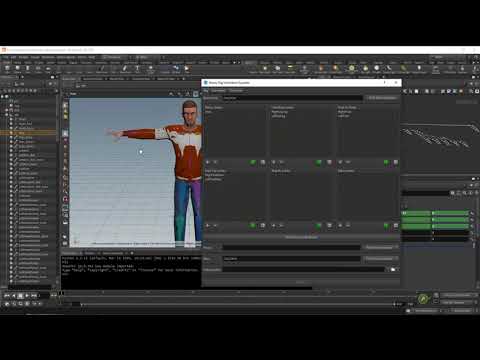Click the first Scene View pane tab
This screenshot has height=360, width=480.
[71, 79]
